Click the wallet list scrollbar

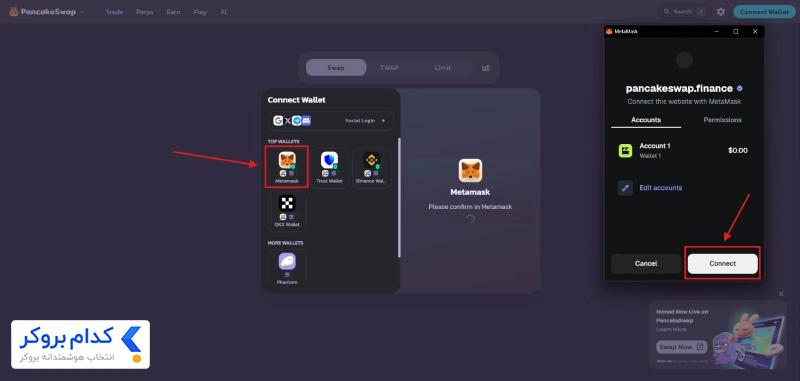coord(399,197)
